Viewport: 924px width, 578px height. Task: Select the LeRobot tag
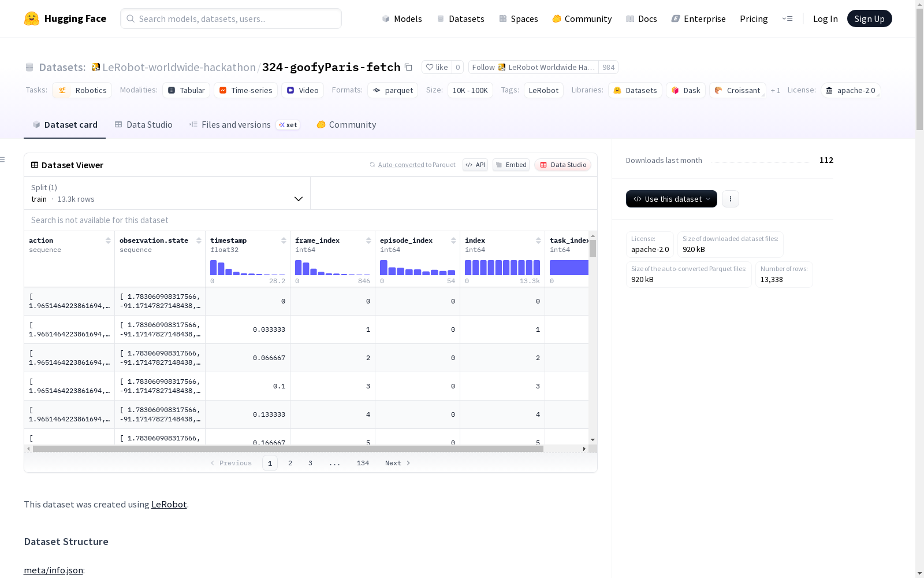tap(543, 90)
